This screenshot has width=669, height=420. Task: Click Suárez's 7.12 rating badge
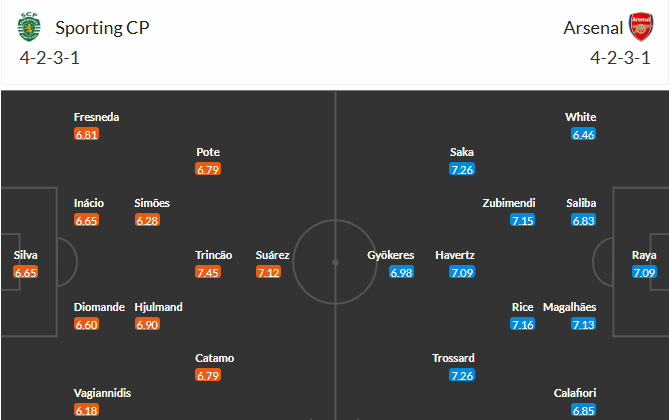(268, 272)
